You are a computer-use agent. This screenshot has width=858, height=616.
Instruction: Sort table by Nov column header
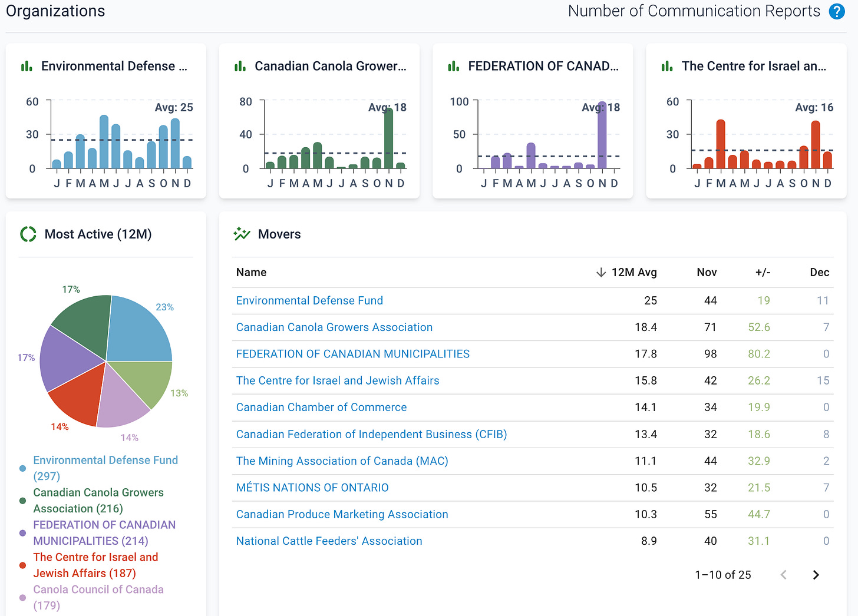coord(707,272)
